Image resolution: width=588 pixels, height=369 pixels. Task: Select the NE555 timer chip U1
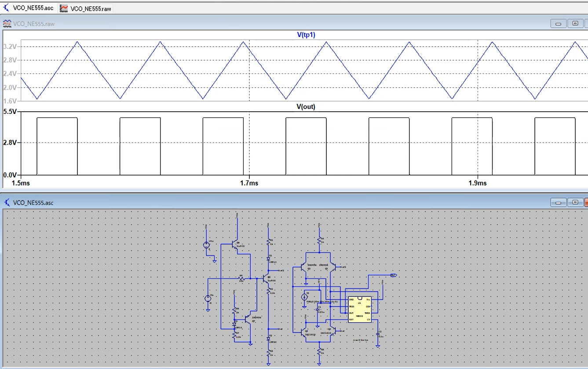click(360, 310)
